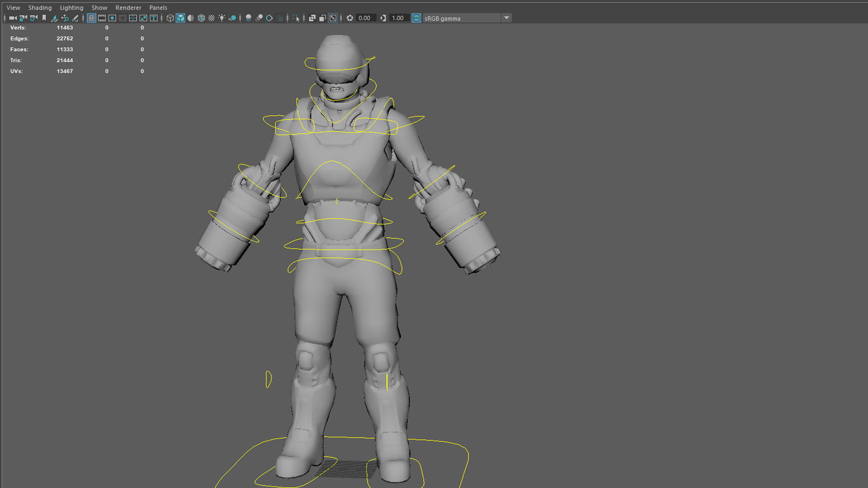Click the Smooth Shade All cube icon
The image size is (868, 488).
[180, 18]
